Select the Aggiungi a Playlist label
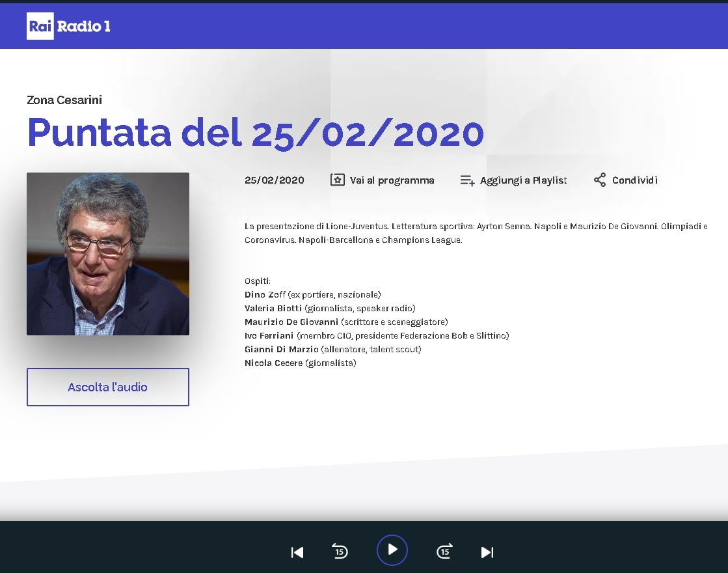 point(523,180)
